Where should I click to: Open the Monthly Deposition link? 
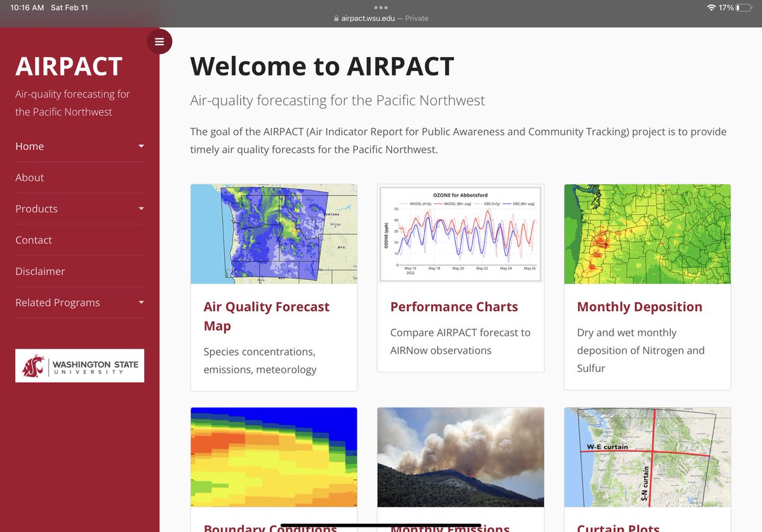pyautogui.click(x=639, y=307)
